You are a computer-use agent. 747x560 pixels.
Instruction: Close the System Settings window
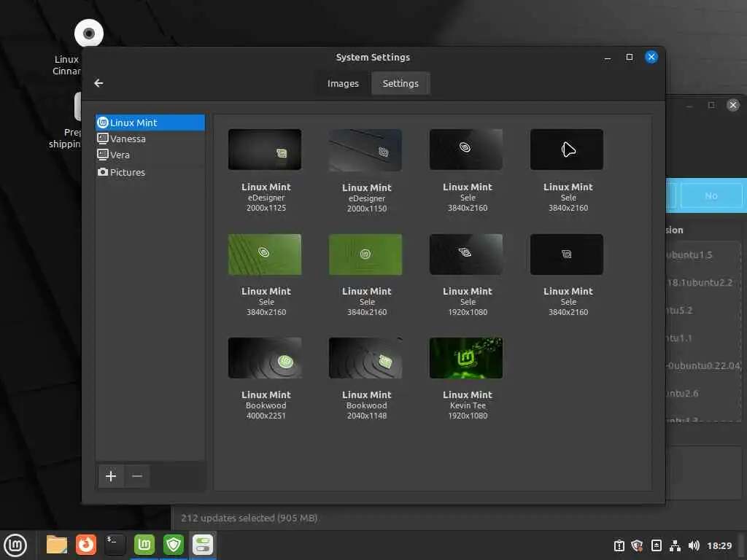tap(651, 57)
